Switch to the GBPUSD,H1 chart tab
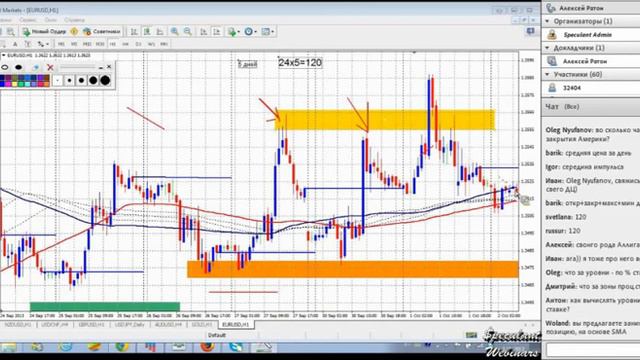The width and height of the screenshot is (640, 360). pyautogui.click(x=92, y=324)
